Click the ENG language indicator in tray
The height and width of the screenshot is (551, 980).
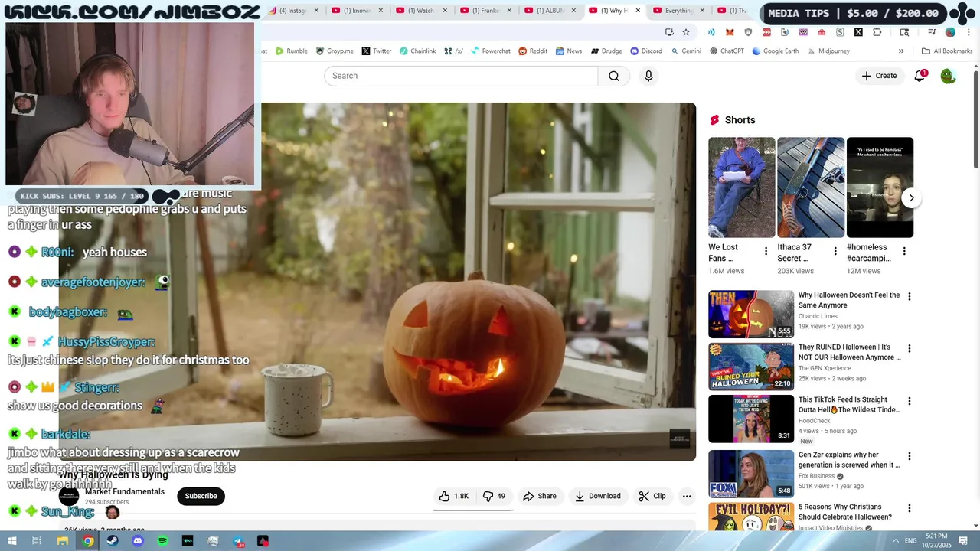tap(910, 541)
